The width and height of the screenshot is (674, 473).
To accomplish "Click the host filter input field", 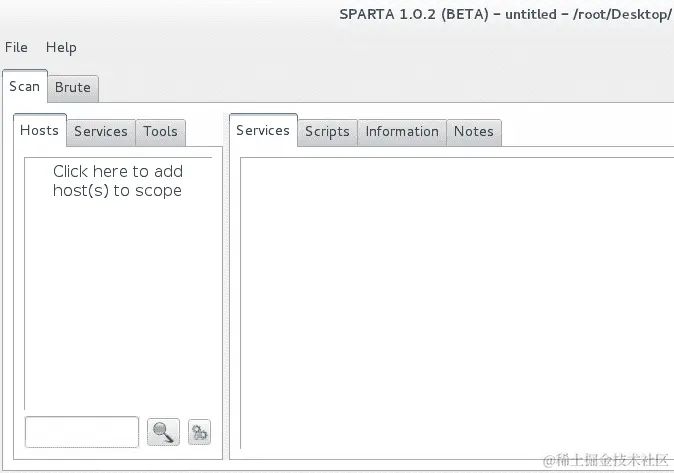I will pyautogui.click(x=82, y=432).
